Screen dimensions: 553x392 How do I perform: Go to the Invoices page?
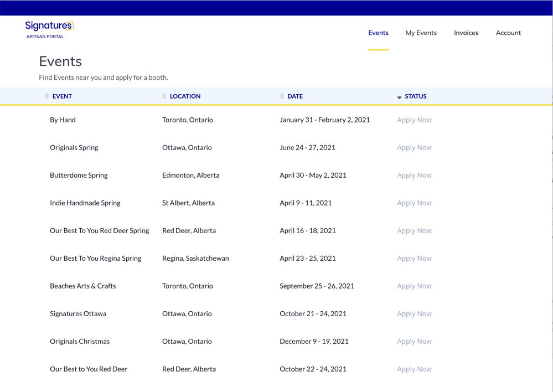466,33
